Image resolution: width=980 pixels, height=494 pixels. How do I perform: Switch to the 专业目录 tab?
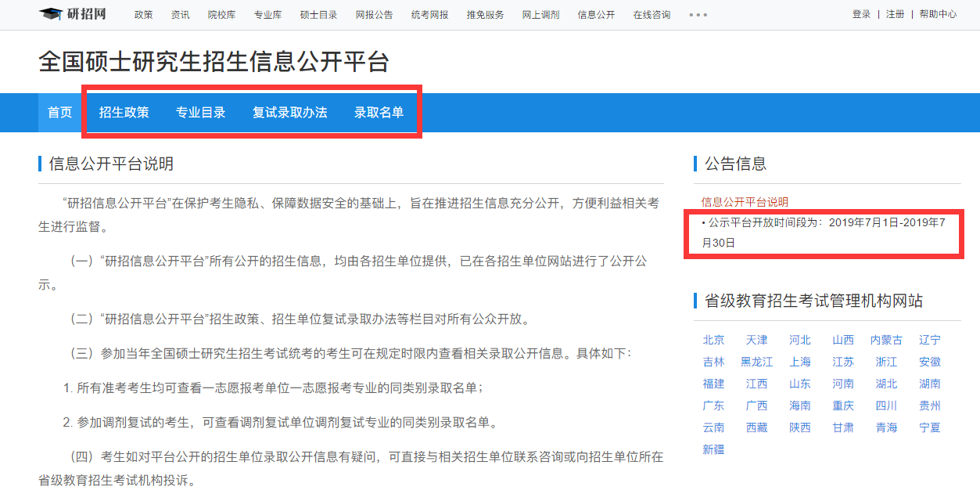coord(201,113)
